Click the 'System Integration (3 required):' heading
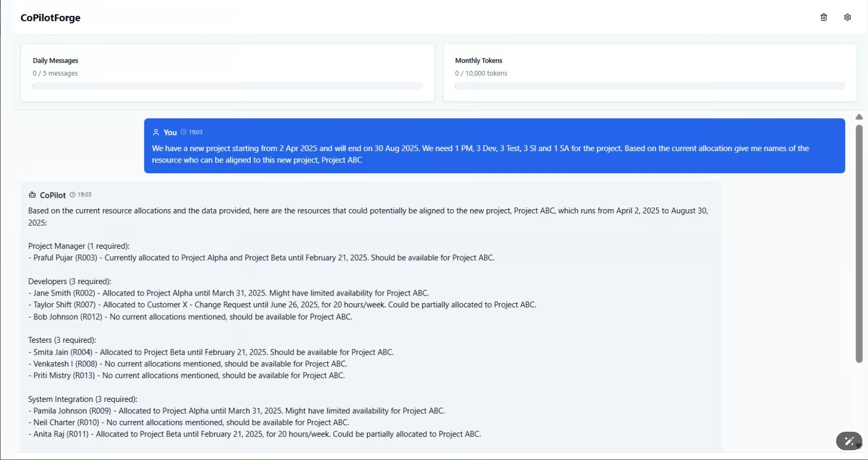This screenshot has height=460, width=868. tap(83, 399)
